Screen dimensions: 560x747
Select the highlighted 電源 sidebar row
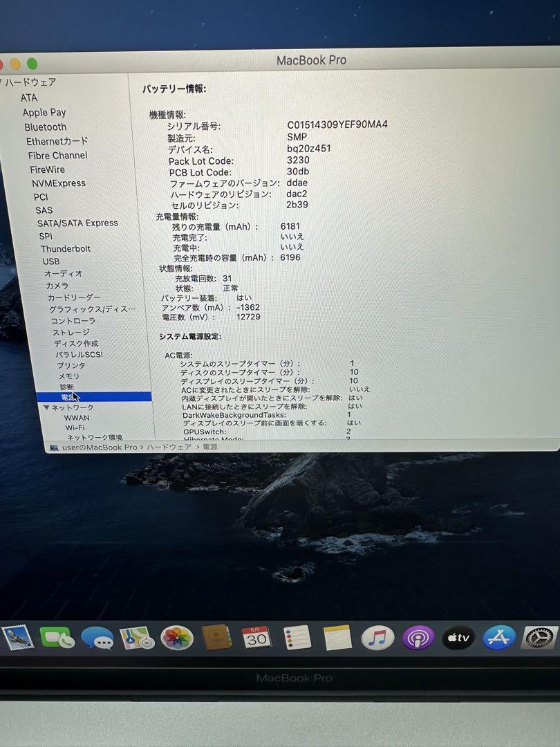[x=93, y=397]
